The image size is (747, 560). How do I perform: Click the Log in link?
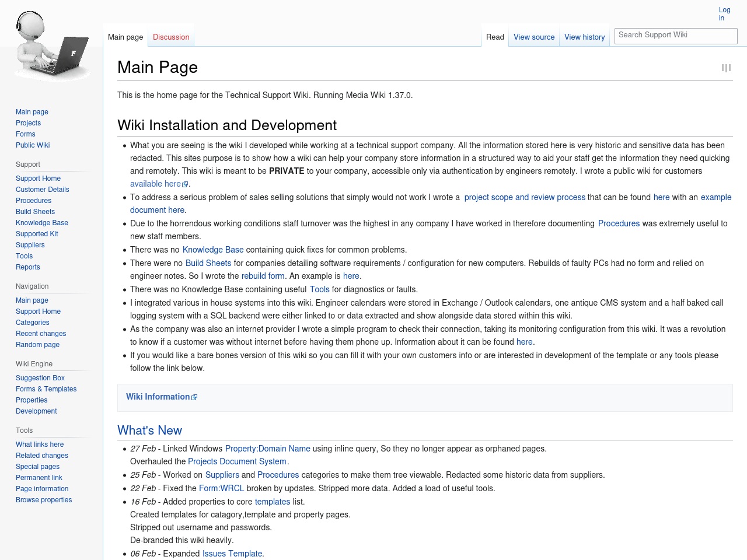[724, 14]
